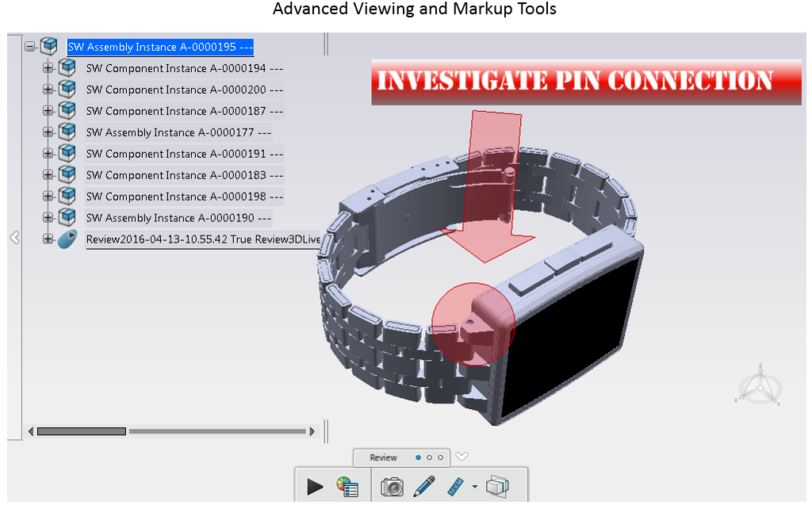This screenshot has width=812, height=509.
Task: Open the Review toolbar tab
Action: click(384, 457)
